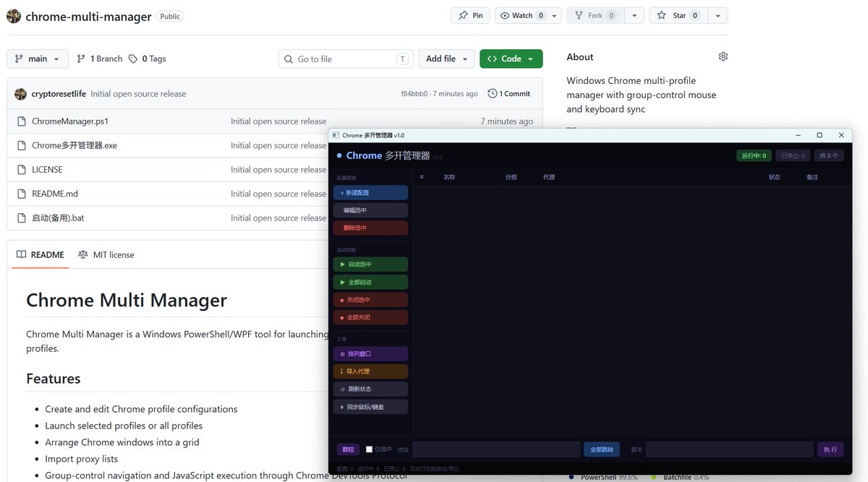
Task: Click the 共 0 个 total badge
Action: click(829, 155)
